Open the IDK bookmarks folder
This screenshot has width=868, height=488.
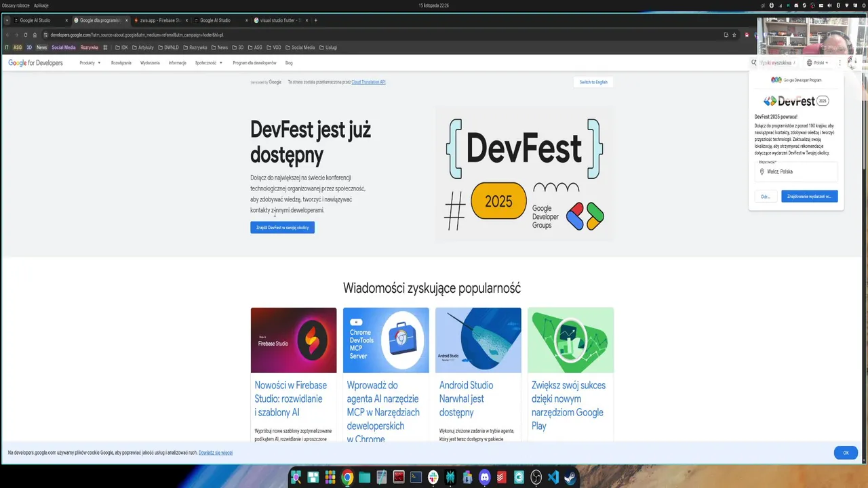coord(122,47)
